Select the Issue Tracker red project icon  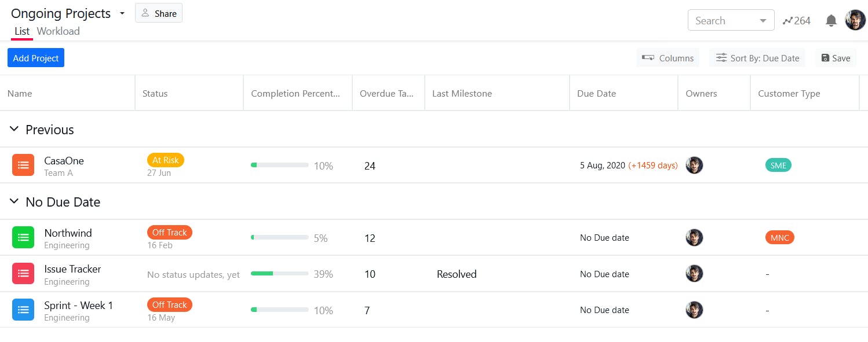tap(23, 273)
